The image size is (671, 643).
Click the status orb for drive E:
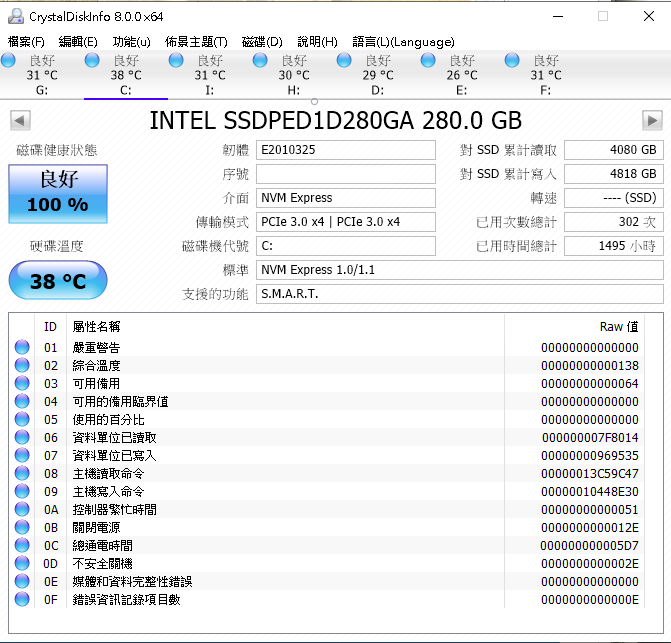(428, 60)
